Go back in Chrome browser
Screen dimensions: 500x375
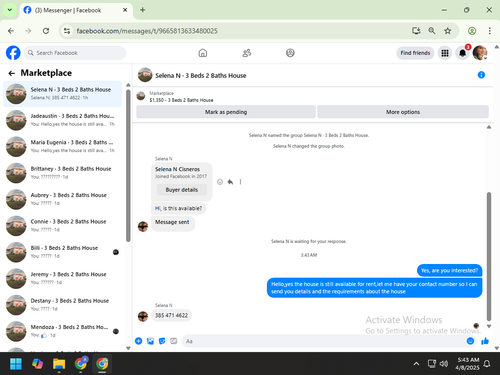pyautogui.click(x=11, y=31)
